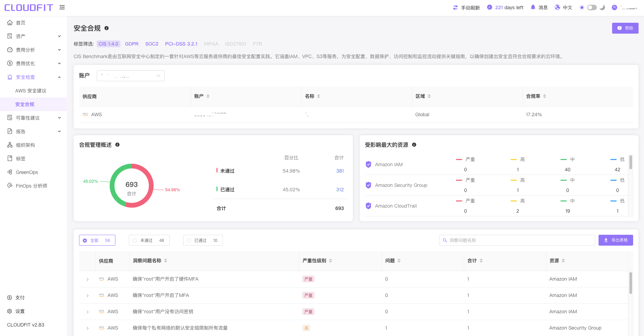Click the language globe icon
This screenshot has height=336, width=644.
pos(557,7)
